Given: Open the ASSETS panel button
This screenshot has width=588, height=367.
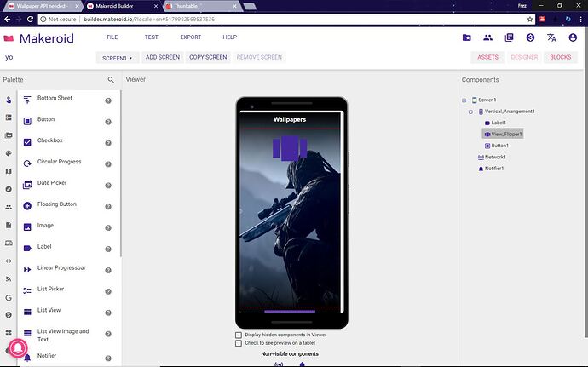Looking at the screenshot, I should [x=488, y=57].
